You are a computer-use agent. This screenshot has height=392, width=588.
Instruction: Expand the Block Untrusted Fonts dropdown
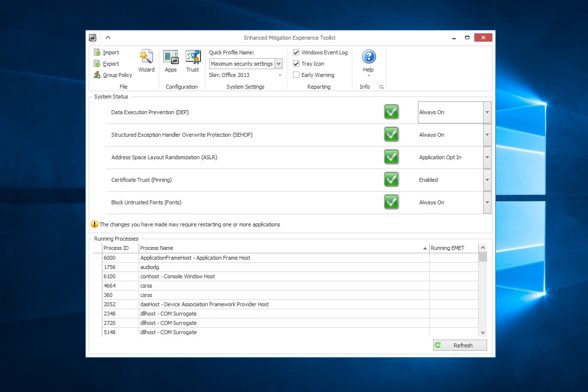coord(487,202)
